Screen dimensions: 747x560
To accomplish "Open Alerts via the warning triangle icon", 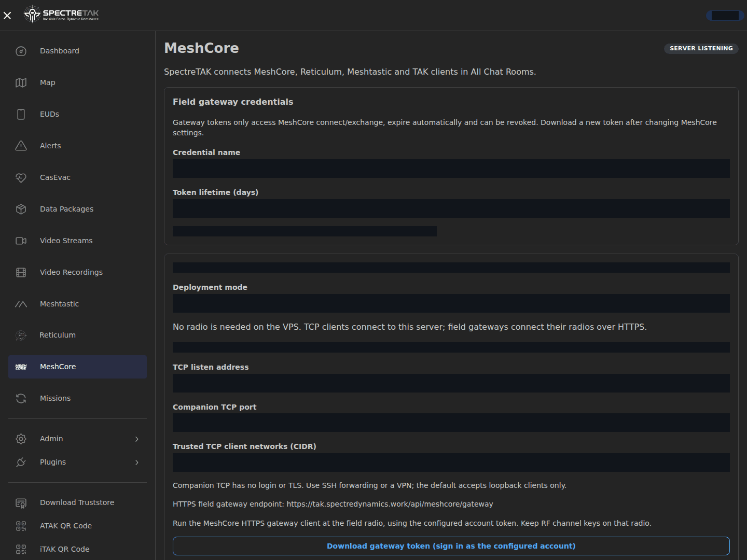I will (21, 146).
